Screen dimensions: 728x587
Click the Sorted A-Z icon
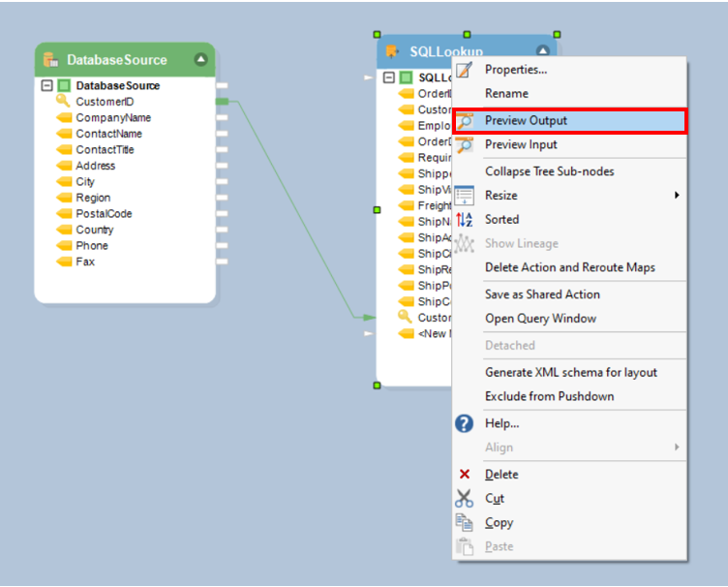point(465,220)
